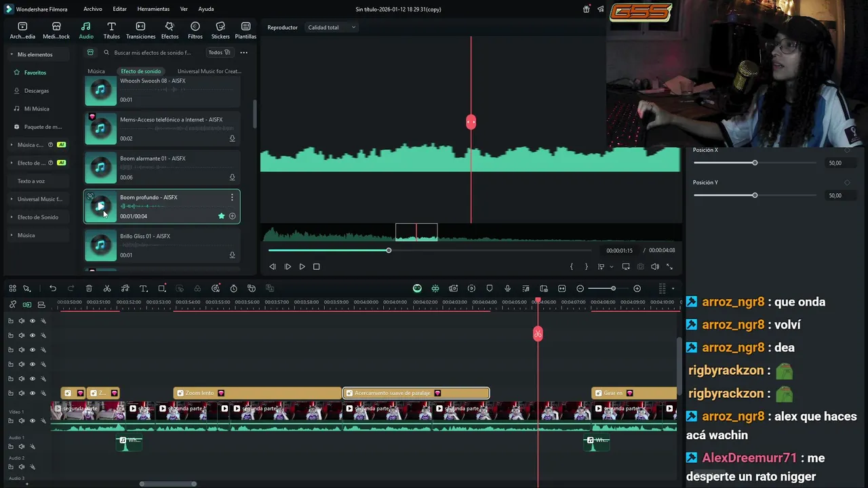Screen dimensions: 868x488
Task: Toggle Posición Y keyframe diamond
Action: pos(847,182)
